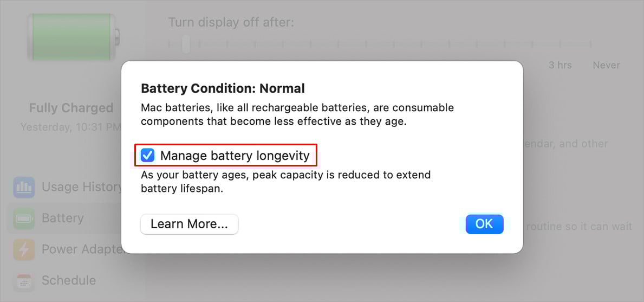This screenshot has width=644, height=302.
Task: Set display-off slider to Never
Action: [x=590, y=44]
